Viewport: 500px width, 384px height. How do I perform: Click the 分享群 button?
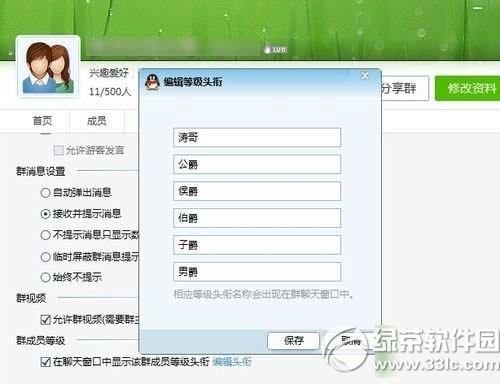click(x=404, y=88)
